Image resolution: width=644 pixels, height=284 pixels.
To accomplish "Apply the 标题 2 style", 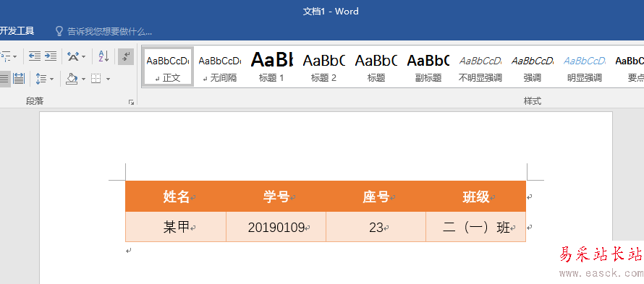I will click(323, 66).
